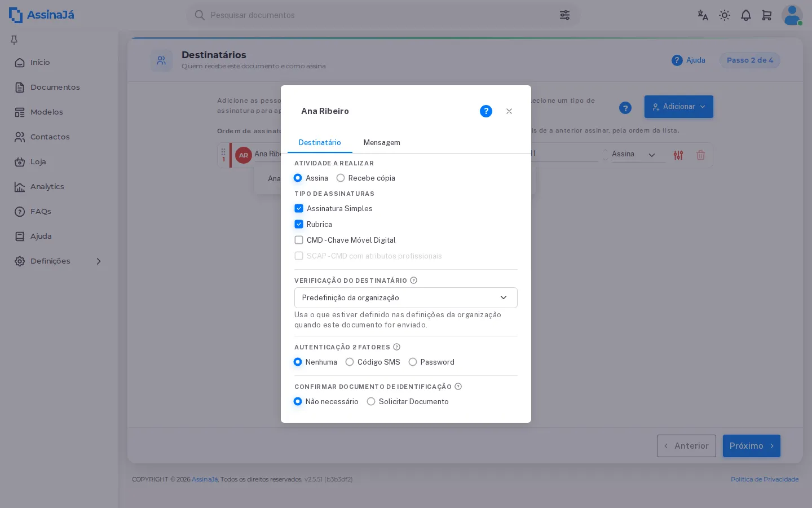Expand the Definições sidebar menu

(59, 261)
